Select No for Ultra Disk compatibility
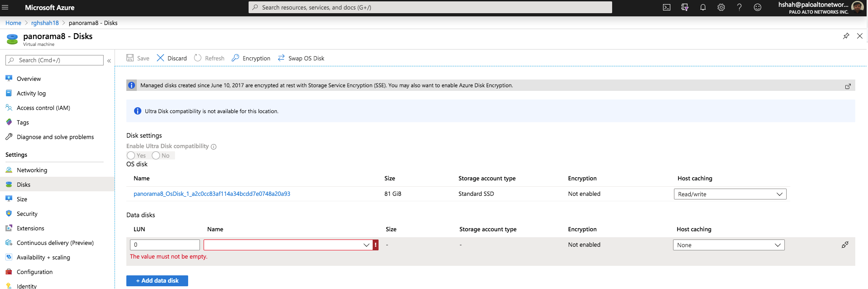Screen dimensions: 868x289 [x=156, y=155]
